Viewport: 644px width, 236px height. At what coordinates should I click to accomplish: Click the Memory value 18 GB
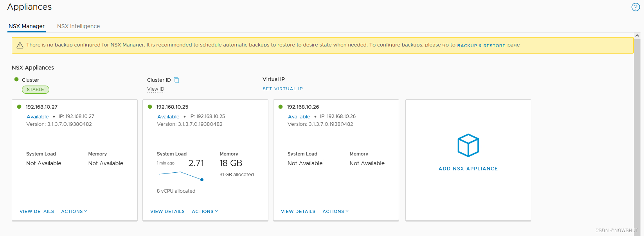(x=231, y=163)
